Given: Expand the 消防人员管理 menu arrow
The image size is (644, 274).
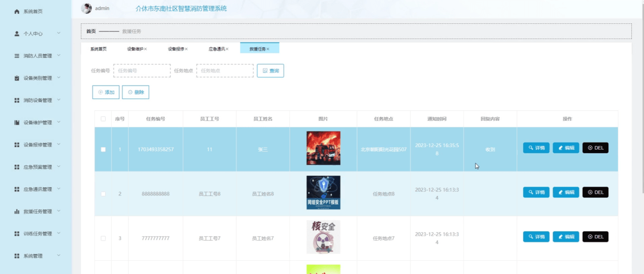Looking at the screenshot, I should (x=59, y=55).
